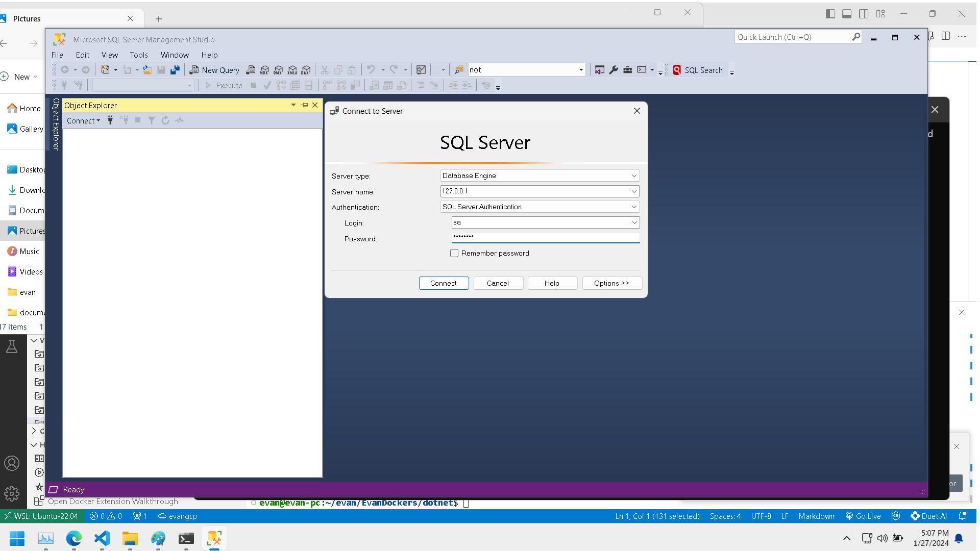
Task: Click the Properties wrench icon
Action: tap(614, 70)
